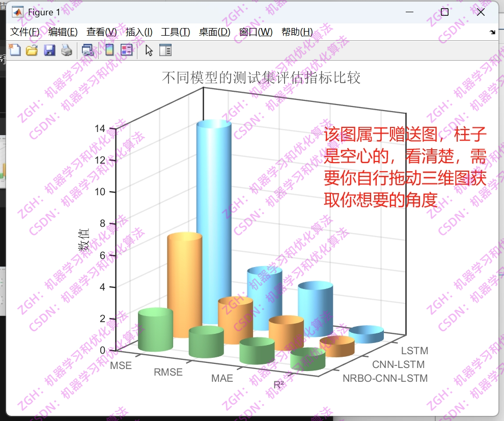The image size is (504, 421).
Task: Click the MAE axis tick label
Action: 222,378
